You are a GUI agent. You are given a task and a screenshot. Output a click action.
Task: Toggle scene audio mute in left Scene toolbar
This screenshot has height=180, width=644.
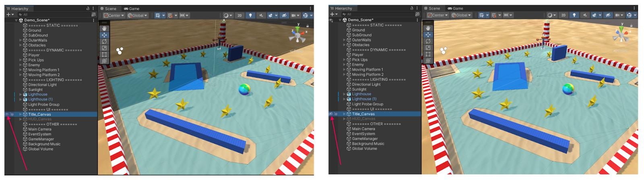tap(261, 15)
